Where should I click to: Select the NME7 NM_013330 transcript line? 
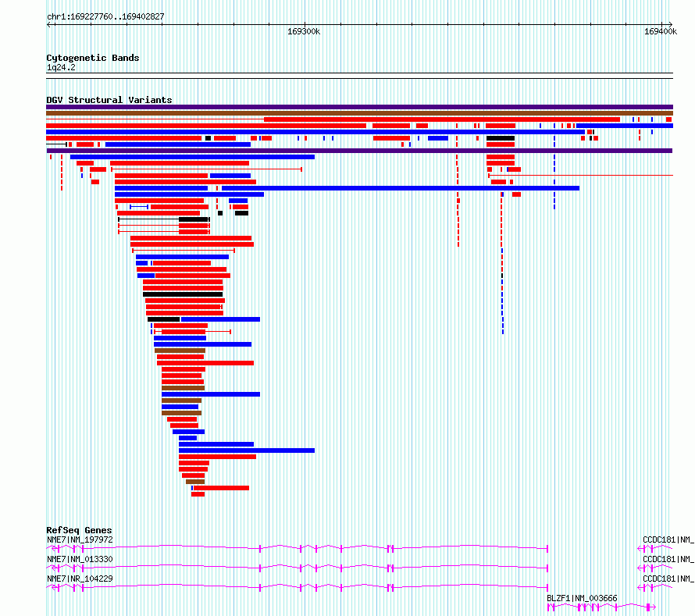click(x=298, y=568)
